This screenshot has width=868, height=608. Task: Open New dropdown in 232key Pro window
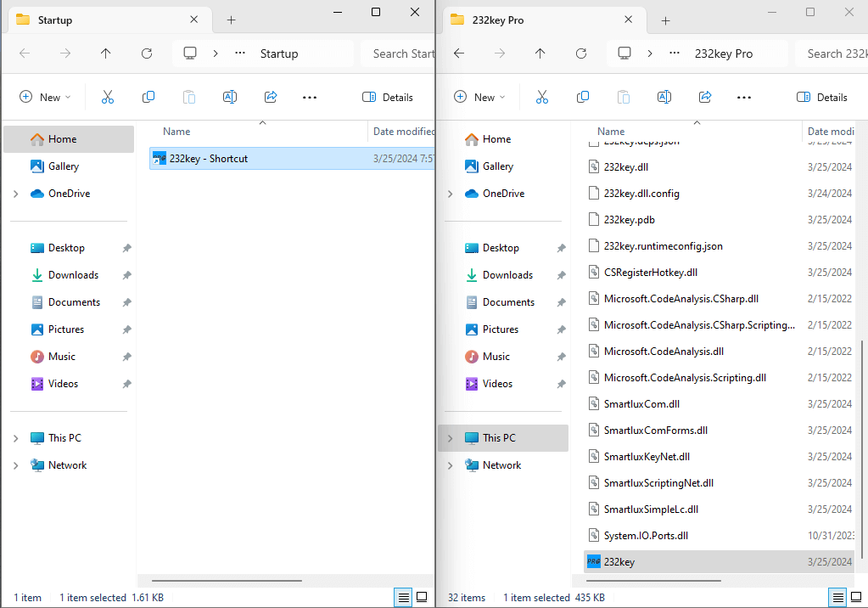pos(479,98)
